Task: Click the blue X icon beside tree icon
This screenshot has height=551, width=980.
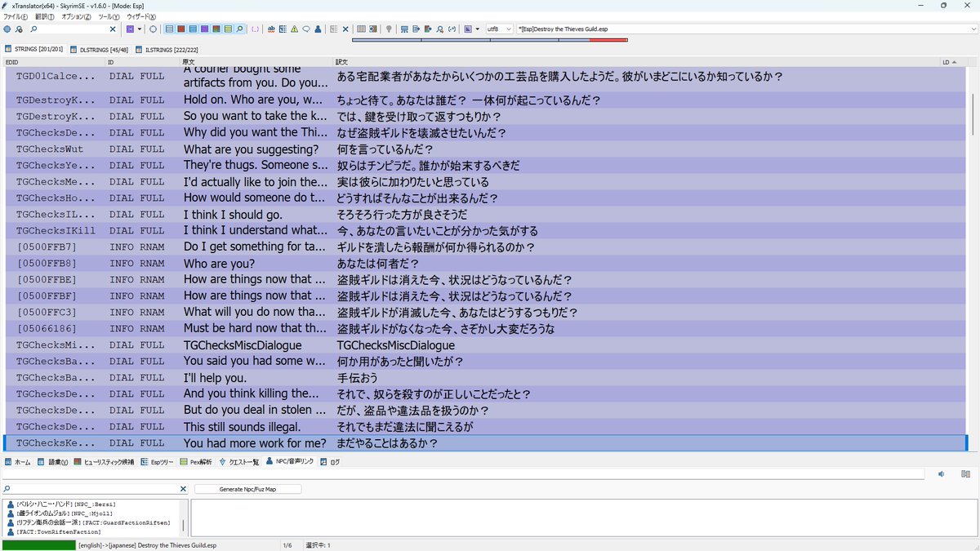Action: pos(345,29)
